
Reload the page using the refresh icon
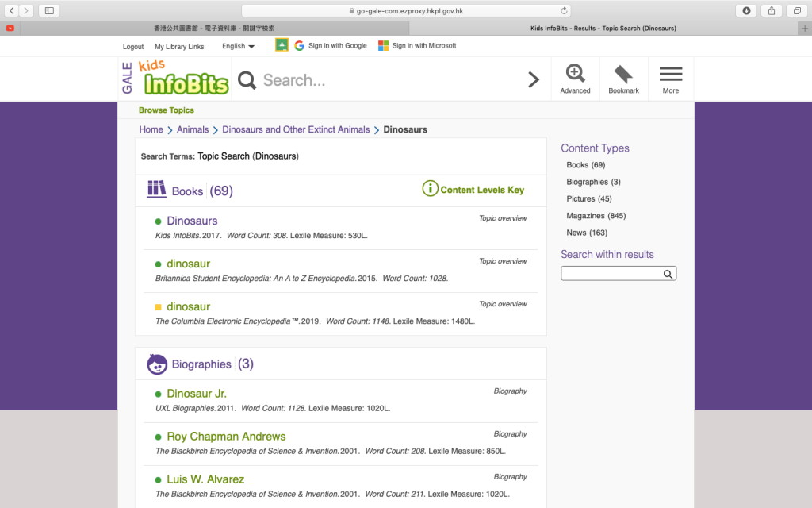tap(564, 10)
